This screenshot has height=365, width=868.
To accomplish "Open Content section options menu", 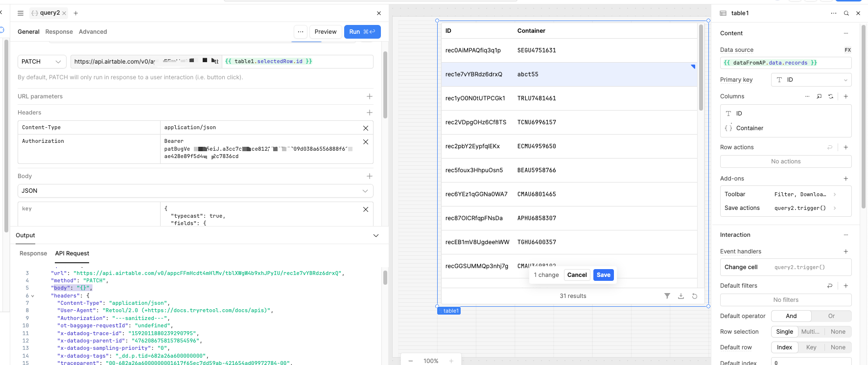I will [x=846, y=33].
